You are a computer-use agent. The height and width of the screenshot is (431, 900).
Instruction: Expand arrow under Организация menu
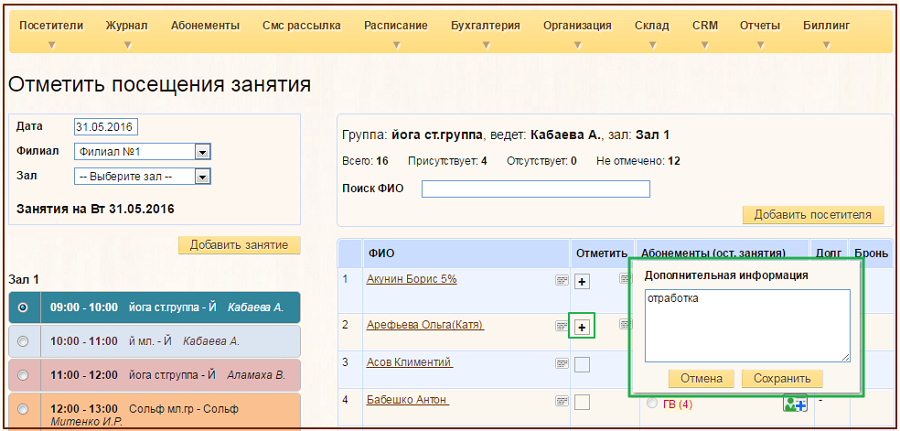(x=577, y=45)
